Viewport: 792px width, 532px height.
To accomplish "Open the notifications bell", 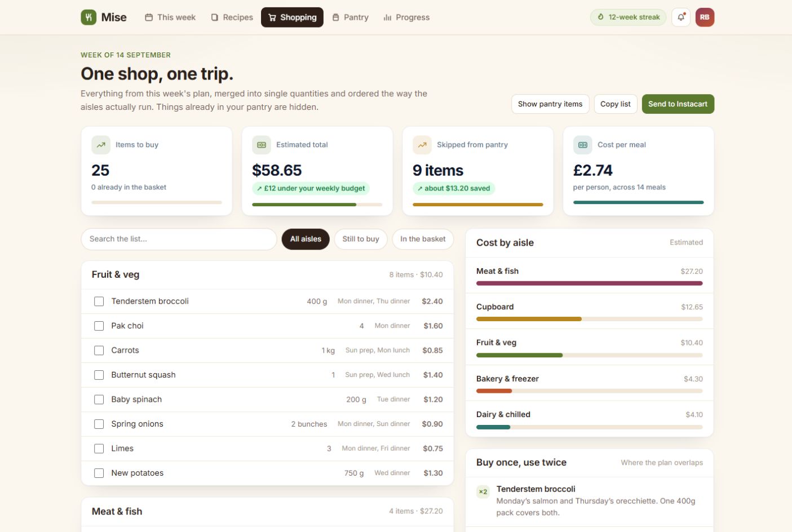I will point(681,17).
